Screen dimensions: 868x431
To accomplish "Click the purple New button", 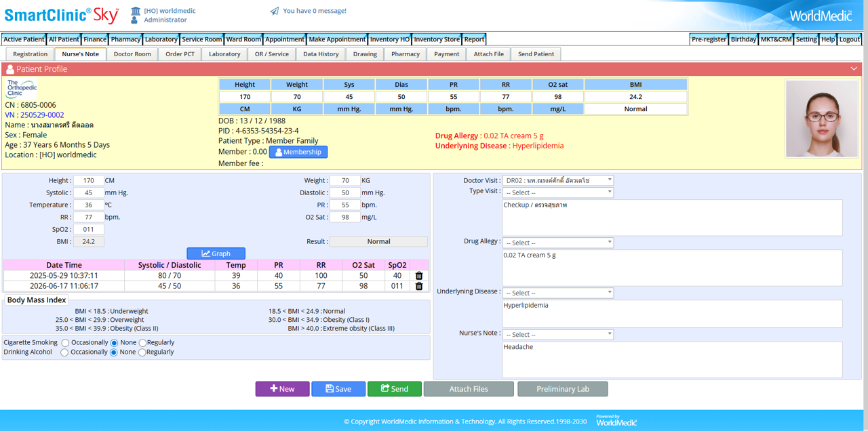I will (282, 389).
